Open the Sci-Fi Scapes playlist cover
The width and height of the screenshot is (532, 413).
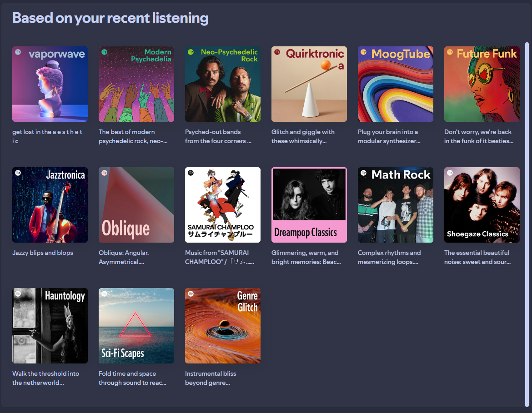pyautogui.click(x=136, y=326)
